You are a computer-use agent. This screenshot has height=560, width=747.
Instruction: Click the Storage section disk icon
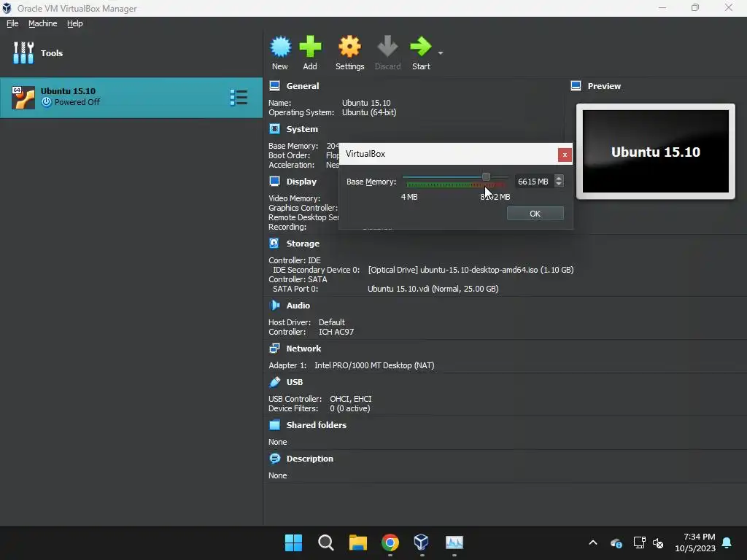[274, 244]
